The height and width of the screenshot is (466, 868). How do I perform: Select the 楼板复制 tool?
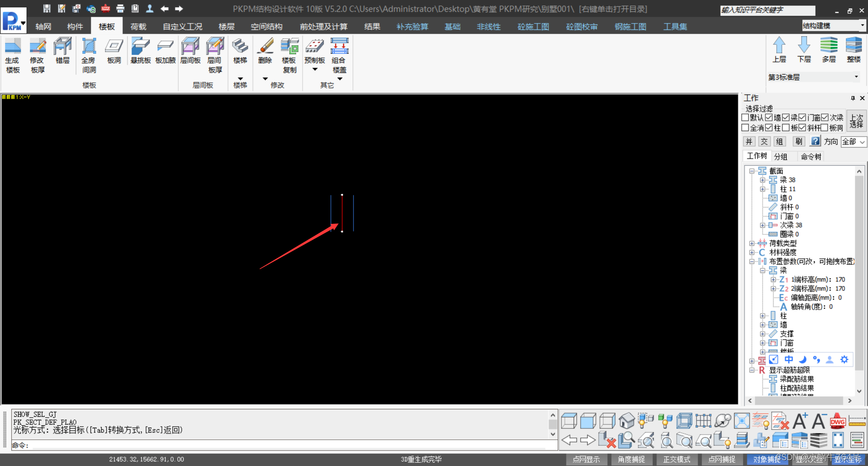tap(289, 55)
